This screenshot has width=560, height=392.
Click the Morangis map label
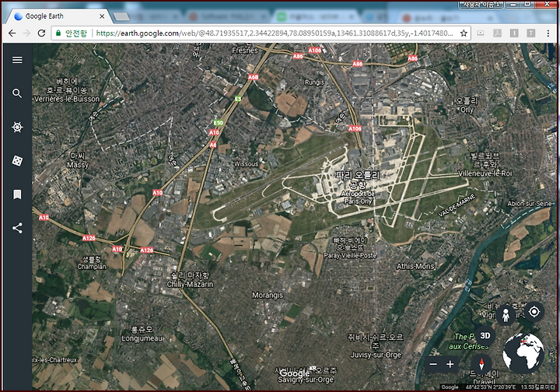coord(268,296)
